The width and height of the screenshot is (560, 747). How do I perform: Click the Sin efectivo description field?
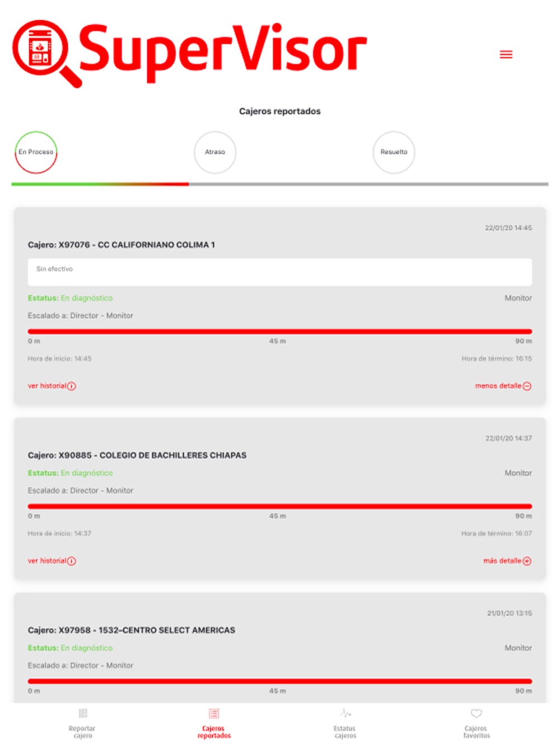280,272
